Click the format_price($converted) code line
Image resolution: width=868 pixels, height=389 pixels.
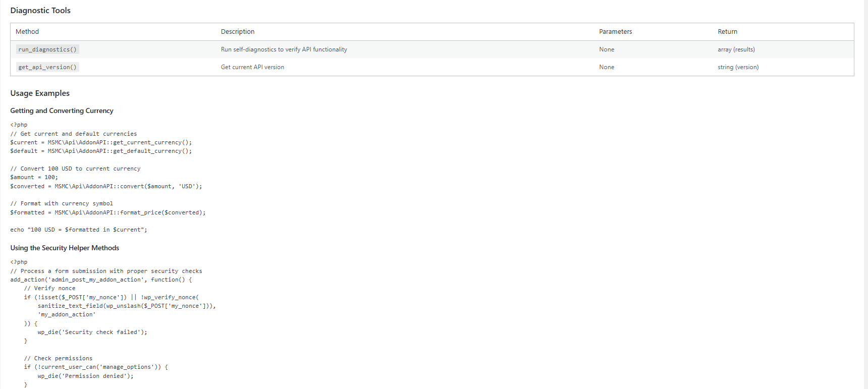click(x=108, y=212)
